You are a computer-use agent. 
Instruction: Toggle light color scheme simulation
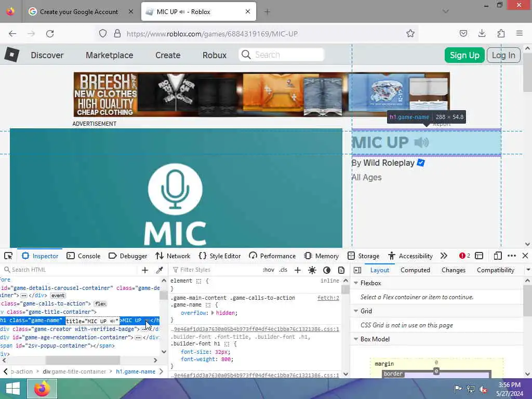[312, 270]
